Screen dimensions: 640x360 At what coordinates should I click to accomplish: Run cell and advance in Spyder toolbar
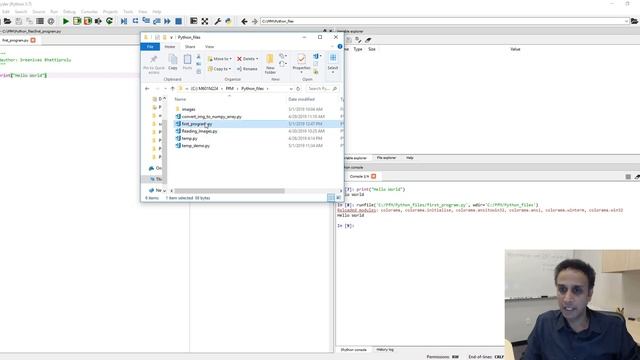point(88,21)
